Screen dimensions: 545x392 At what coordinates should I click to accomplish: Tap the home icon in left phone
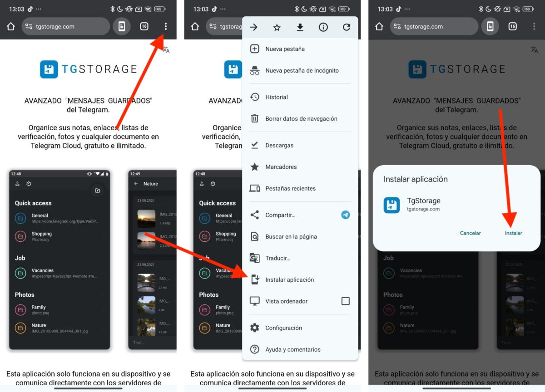pyautogui.click(x=11, y=26)
